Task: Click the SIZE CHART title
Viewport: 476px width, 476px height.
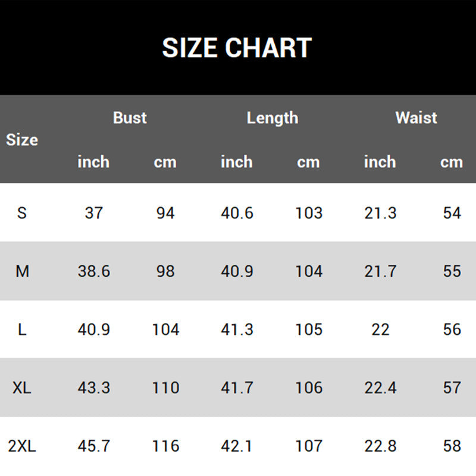Action: 237,48
